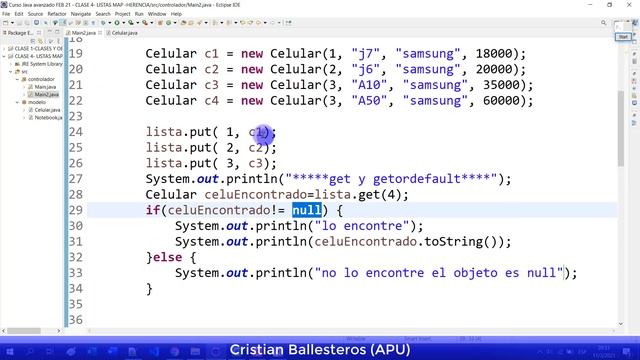Click the Debug bug icon in toolbar
The width and height of the screenshot is (640, 360).
click(x=103, y=23)
